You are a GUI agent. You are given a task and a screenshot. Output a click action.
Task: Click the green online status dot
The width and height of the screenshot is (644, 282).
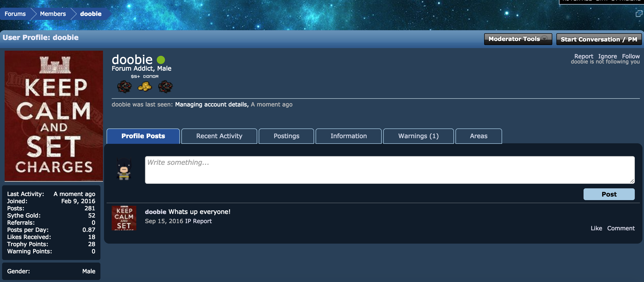click(161, 60)
